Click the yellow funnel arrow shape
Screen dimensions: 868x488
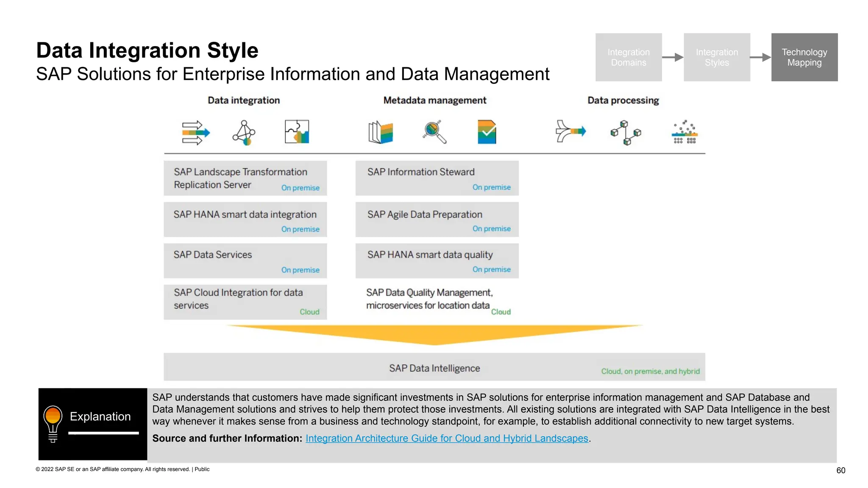coord(434,335)
